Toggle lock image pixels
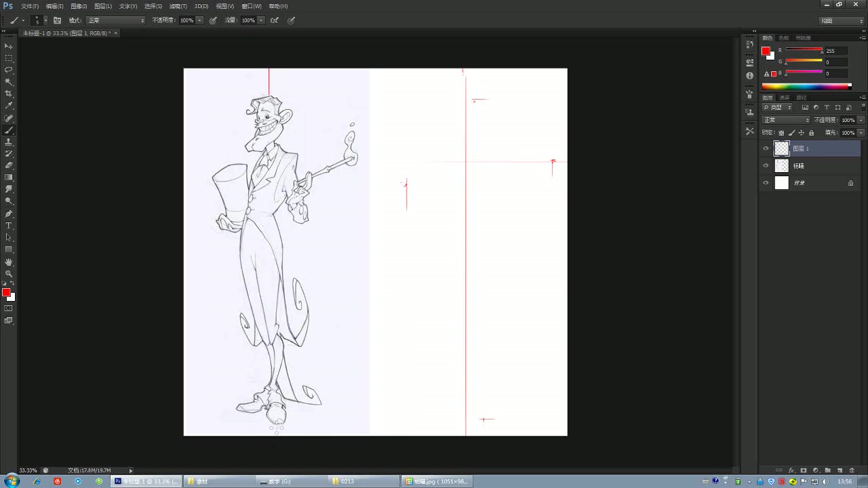The width and height of the screenshot is (868, 488). 791,133
